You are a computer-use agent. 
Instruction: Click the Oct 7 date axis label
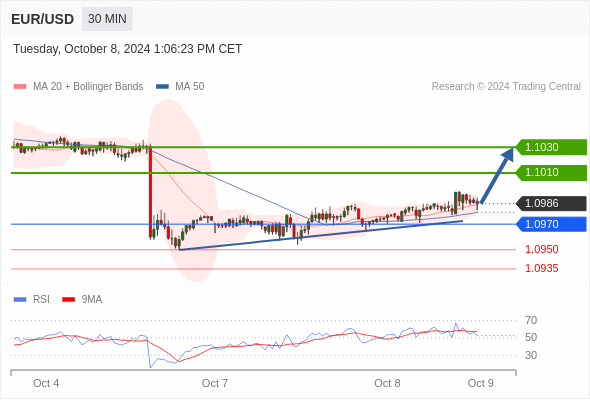[x=214, y=383]
